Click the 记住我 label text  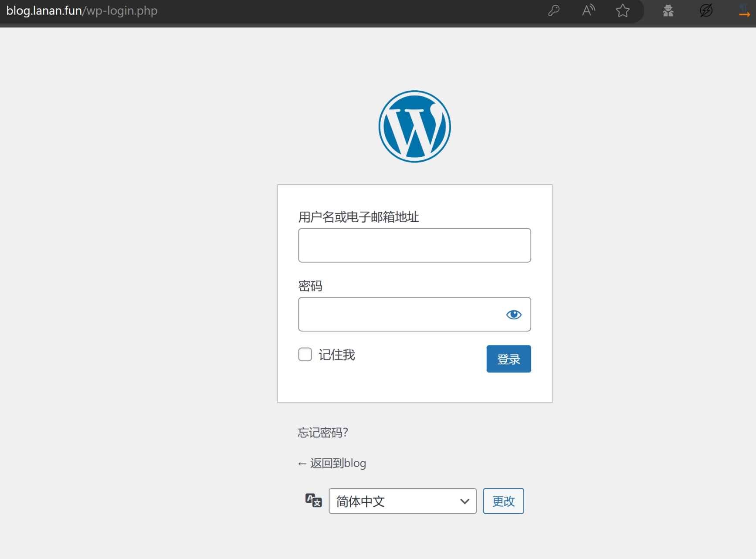pyautogui.click(x=337, y=355)
